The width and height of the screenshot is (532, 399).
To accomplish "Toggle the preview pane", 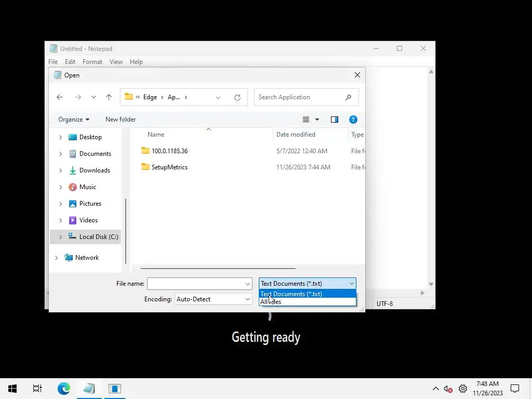I will 335,119.
